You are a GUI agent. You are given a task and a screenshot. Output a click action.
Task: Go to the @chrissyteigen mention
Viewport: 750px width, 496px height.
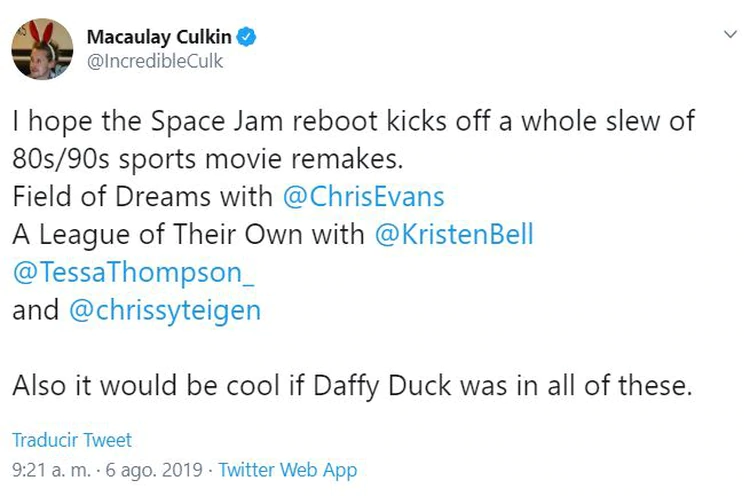click(x=165, y=311)
